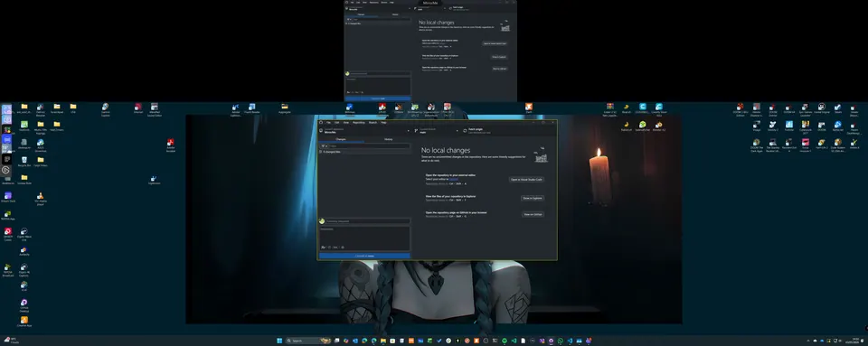Open Edit menu in central GitHub Desktop window
Screen dimensions: 868x346
[337, 122]
